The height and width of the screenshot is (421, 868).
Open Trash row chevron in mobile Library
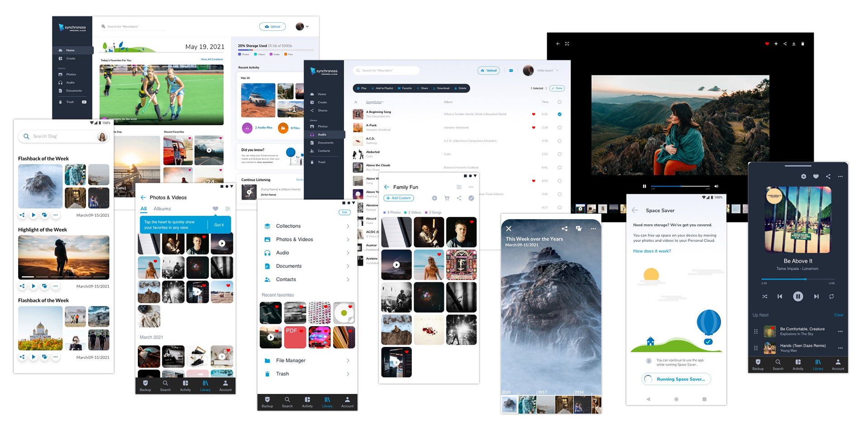tap(348, 374)
